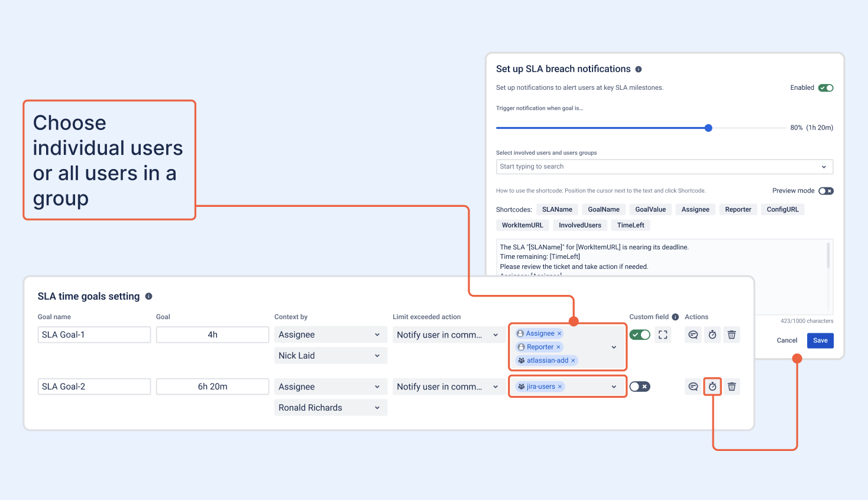Disable the Enabled notifications toggle
This screenshot has width=868, height=500.
coord(826,87)
